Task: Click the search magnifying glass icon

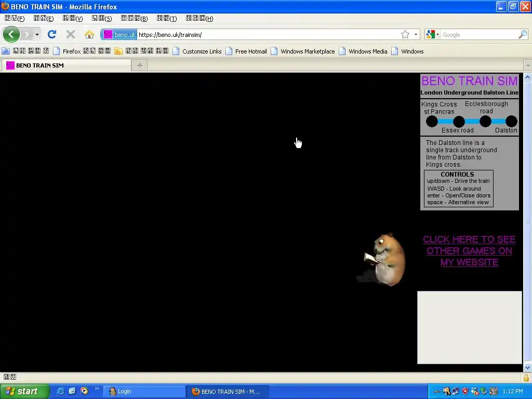Action: tap(523, 35)
